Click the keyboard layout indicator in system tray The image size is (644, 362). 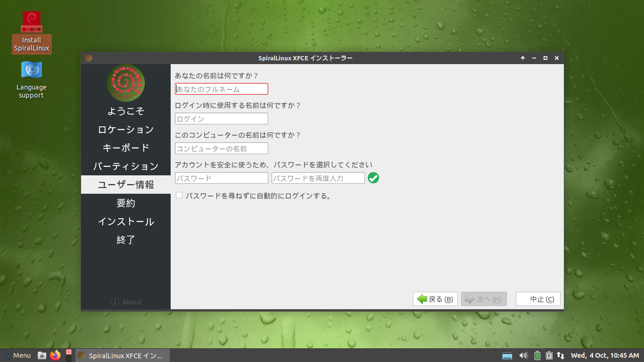507,356
